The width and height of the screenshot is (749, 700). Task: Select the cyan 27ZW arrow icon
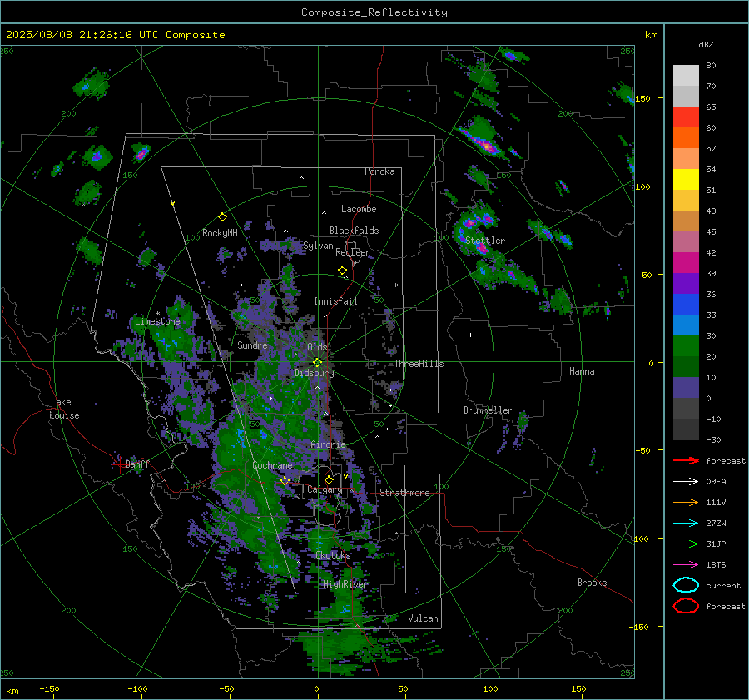click(x=686, y=524)
